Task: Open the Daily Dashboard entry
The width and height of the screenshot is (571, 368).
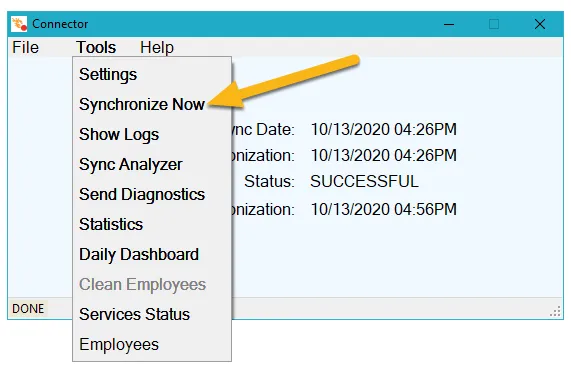Action: pyautogui.click(x=152, y=254)
